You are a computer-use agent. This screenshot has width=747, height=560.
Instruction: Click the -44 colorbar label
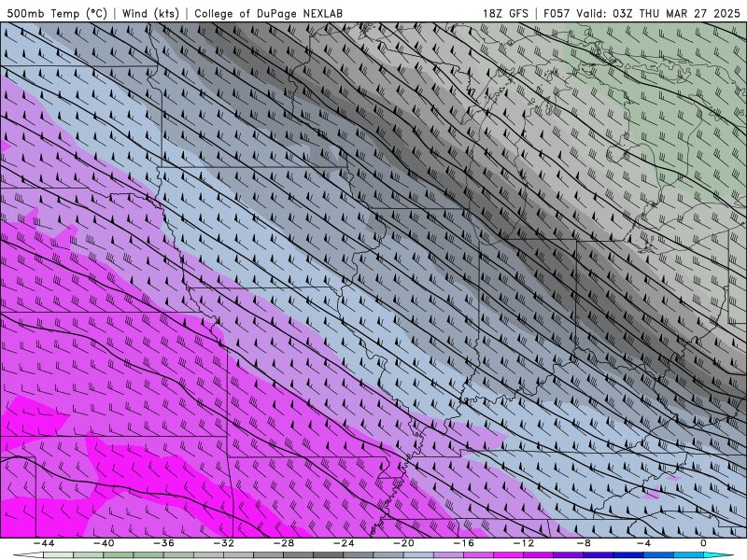(44, 543)
